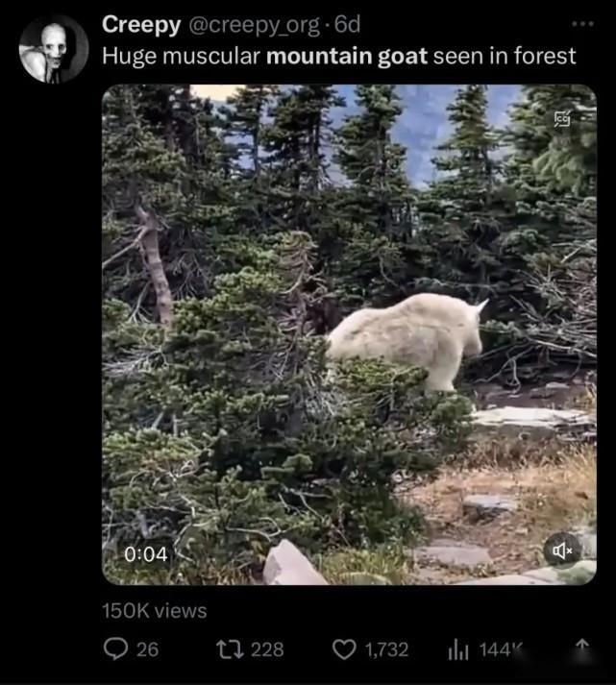
Task: Click the "6d" post timestamp
Action: click(x=347, y=24)
